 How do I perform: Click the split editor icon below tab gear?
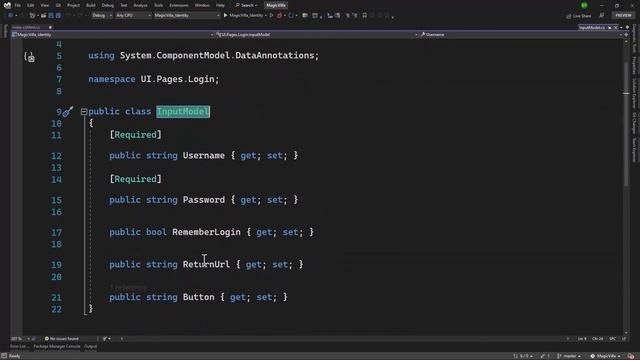point(626,35)
